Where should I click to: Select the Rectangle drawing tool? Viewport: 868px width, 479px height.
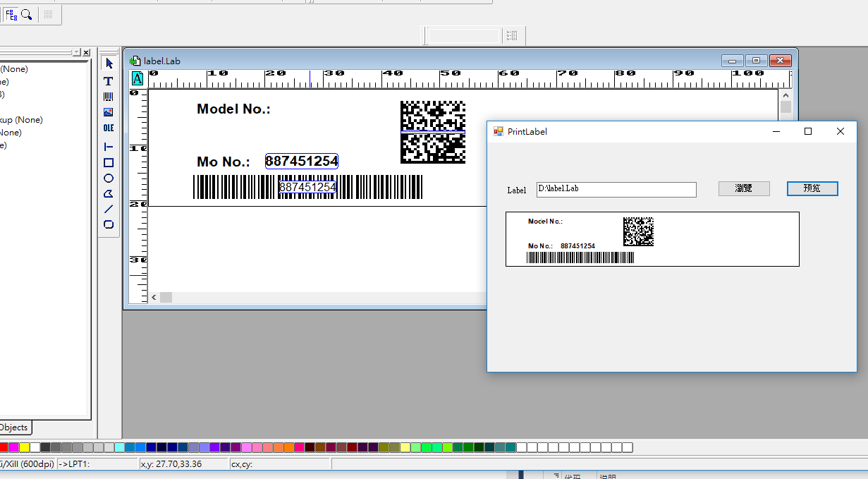pos(109,163)
